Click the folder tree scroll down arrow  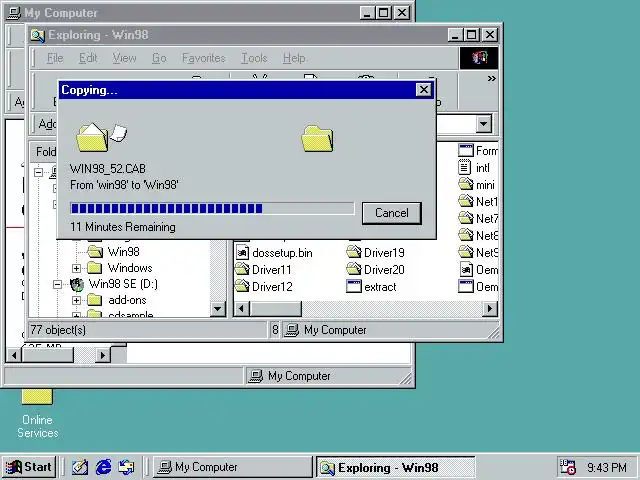tap(218, 309)
